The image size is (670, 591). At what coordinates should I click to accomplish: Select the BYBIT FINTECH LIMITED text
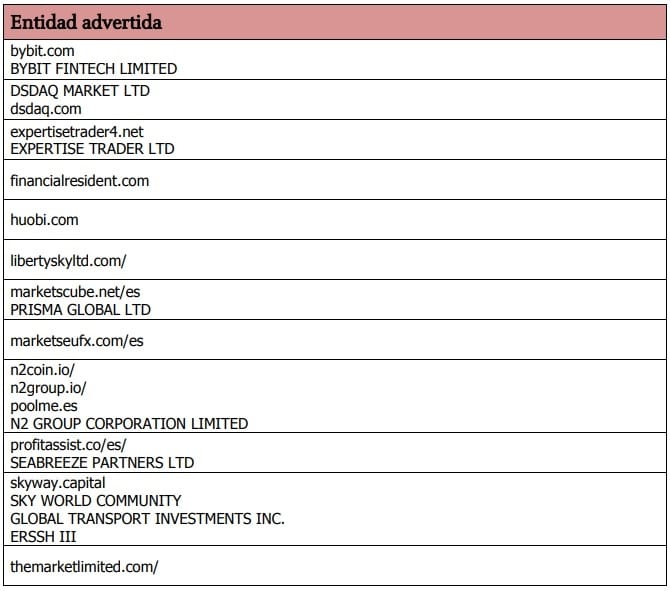(93, 69)
